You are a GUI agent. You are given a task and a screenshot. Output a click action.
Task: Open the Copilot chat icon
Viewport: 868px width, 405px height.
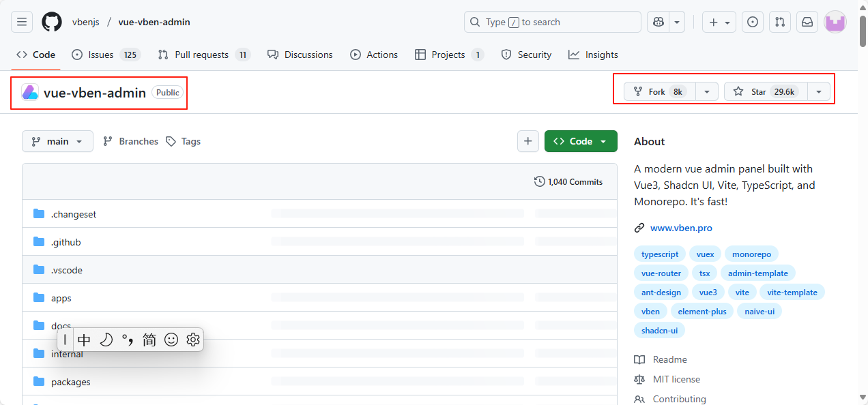tap(659, 22)
